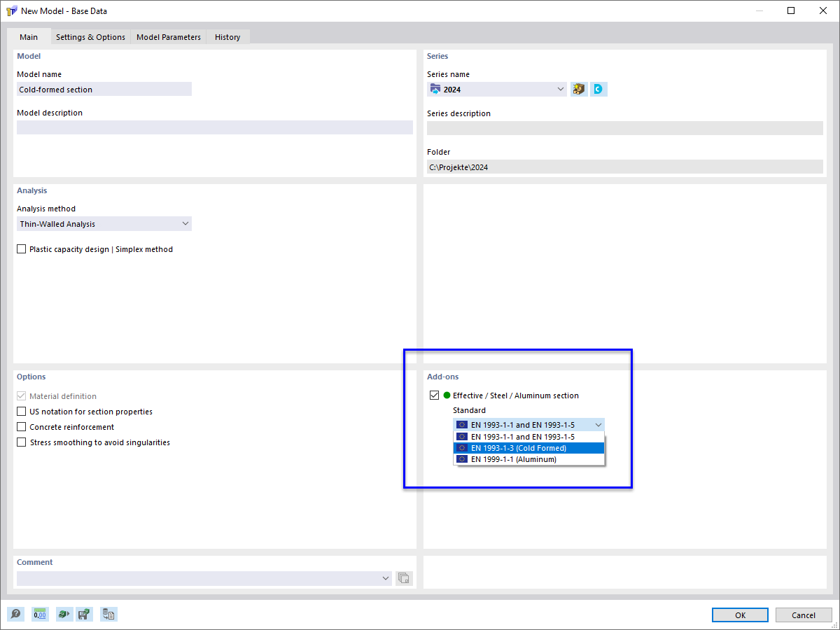Image resolution: width=840 pixels, height=630 pixels.
Task: Click the copy icon beside the Comment field
Action: (x=404, y=577)
